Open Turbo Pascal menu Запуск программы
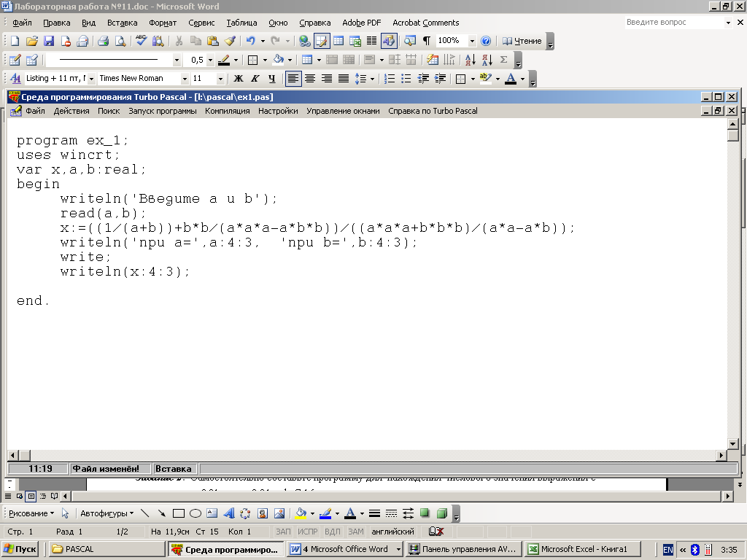Viewport: 747px width, 560px height. click(x=163, y=111)
